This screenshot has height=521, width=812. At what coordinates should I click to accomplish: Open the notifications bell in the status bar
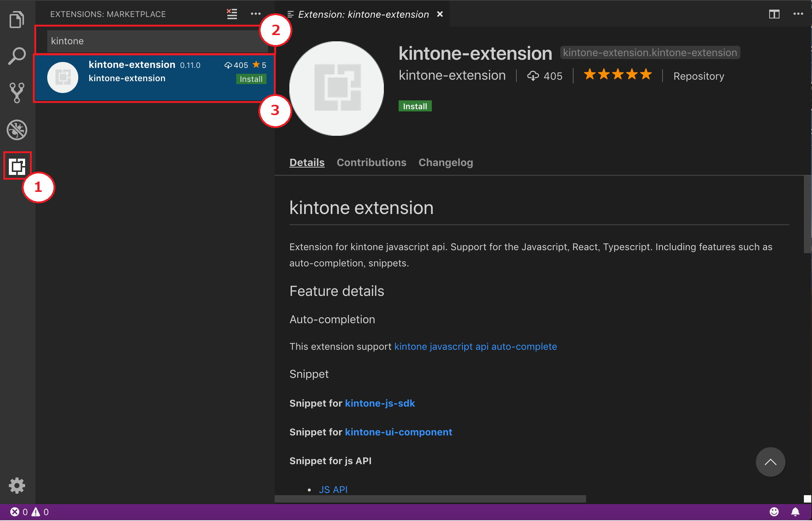click(796, 512)
